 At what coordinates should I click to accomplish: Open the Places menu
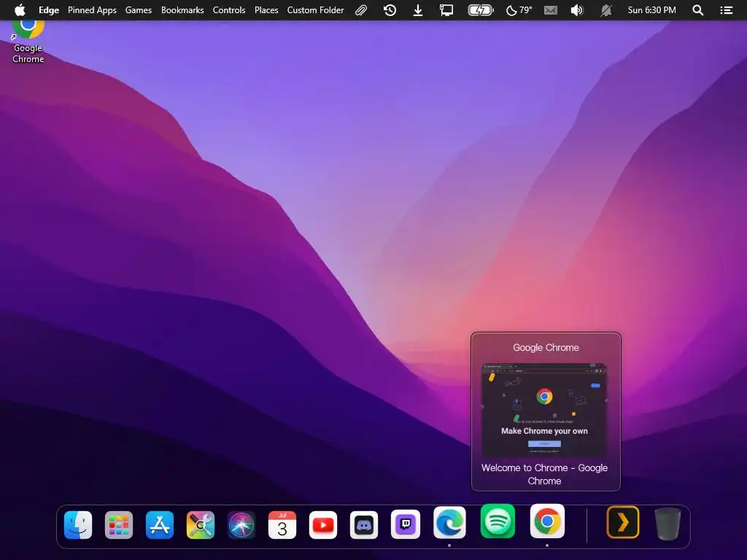coord(266,10)
